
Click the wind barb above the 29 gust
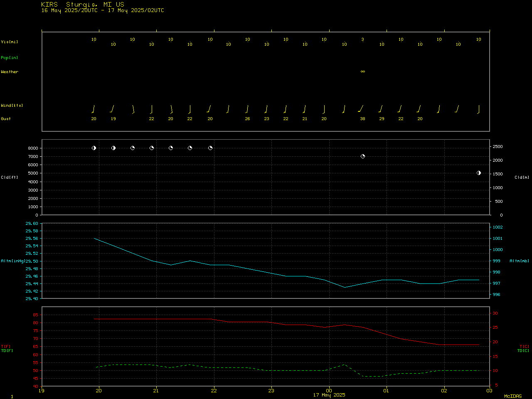(x=380, y=109)
